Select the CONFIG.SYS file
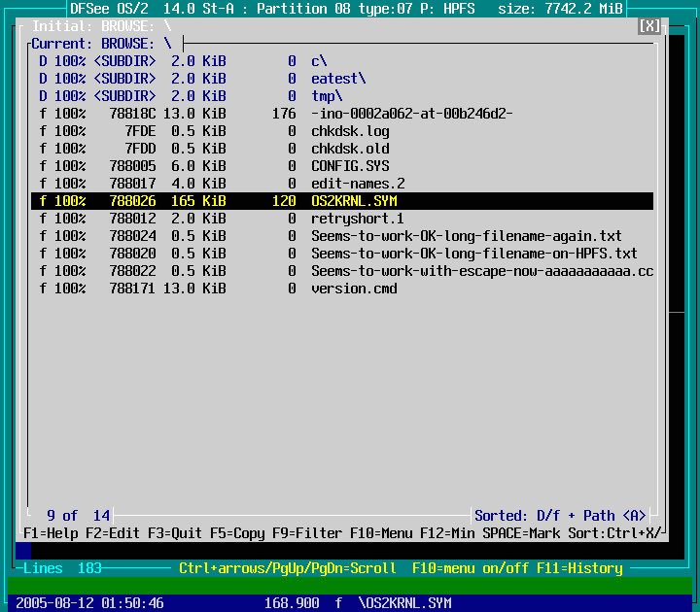This screenshot has height=612, width=700. pos(350,166)
